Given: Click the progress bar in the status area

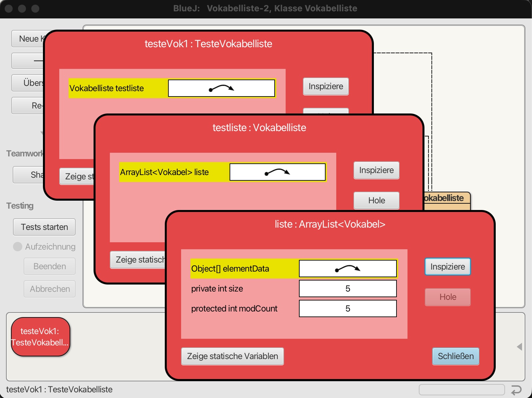Looking at the screenshot, I should click(462, 390).
